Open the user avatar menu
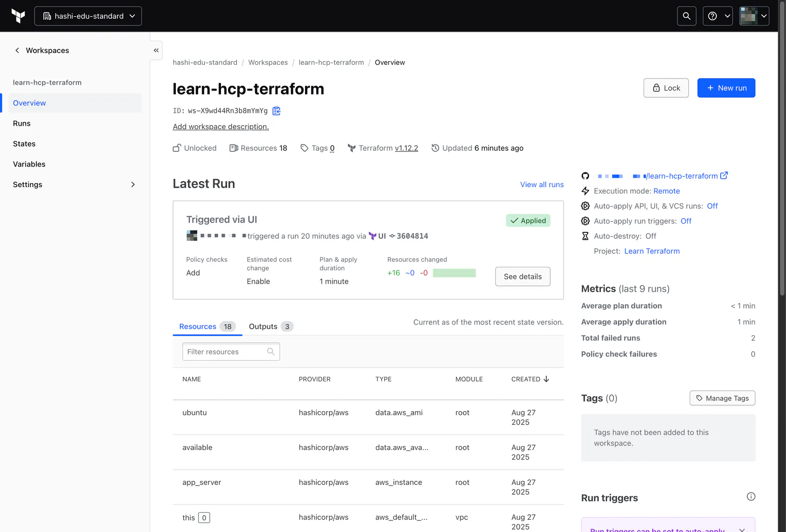 tap(754, 16)
